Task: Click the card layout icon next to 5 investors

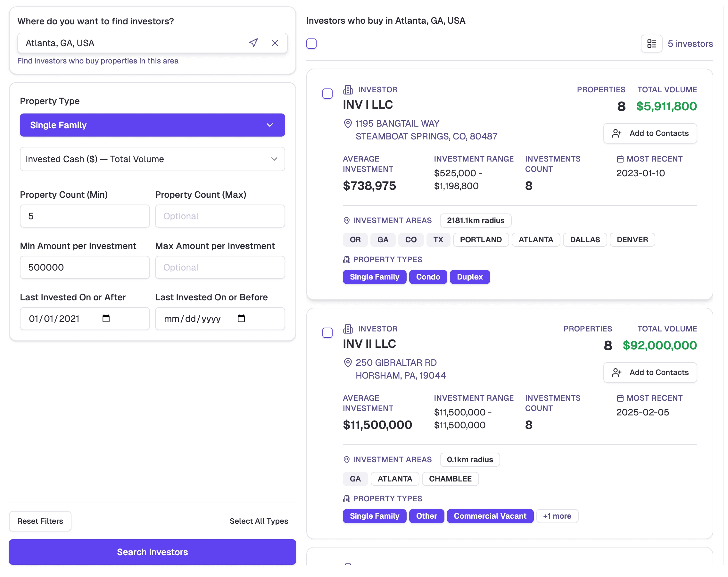Action: [x=652, y=44]
